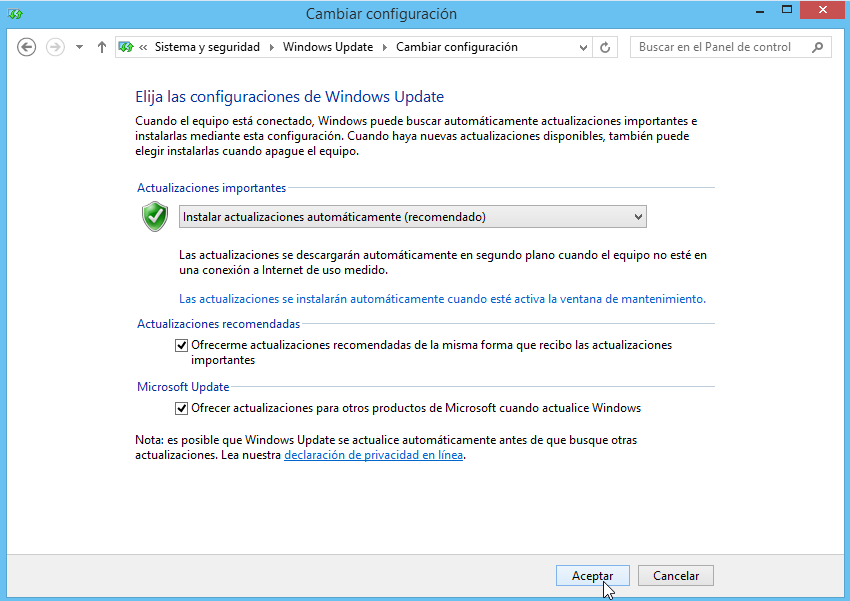Screen dimensions: 850x601
Task: Expand the arrow after Windows Update breadcrumb
Action: pyautogui.click(x=385, y=47)
